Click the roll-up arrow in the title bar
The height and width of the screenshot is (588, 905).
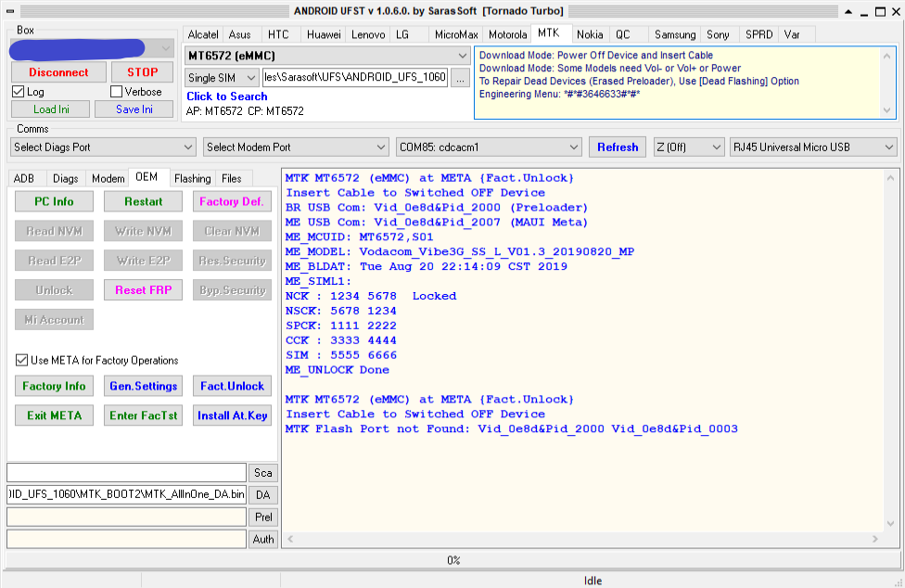pos(848,11)
